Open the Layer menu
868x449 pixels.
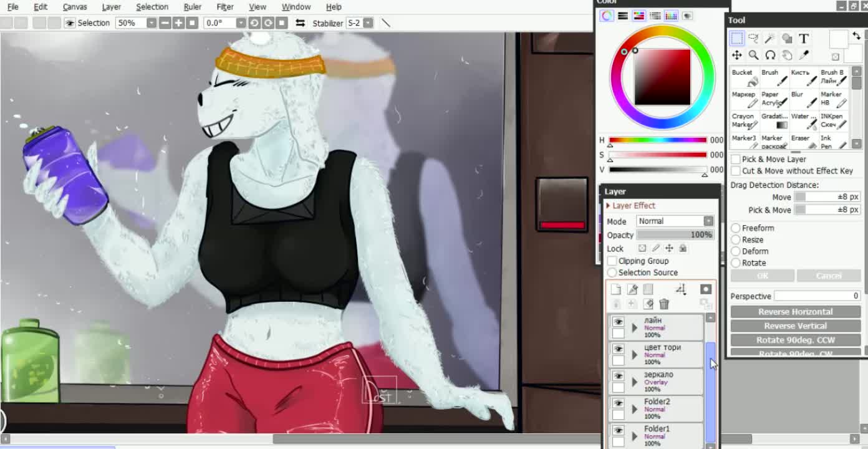click(x=112, y=7)
